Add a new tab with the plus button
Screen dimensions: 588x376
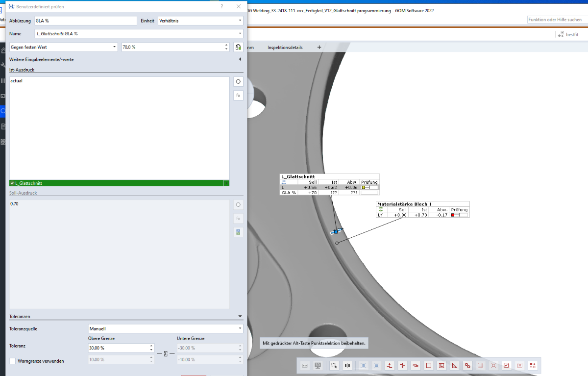(x=319, y=48)
